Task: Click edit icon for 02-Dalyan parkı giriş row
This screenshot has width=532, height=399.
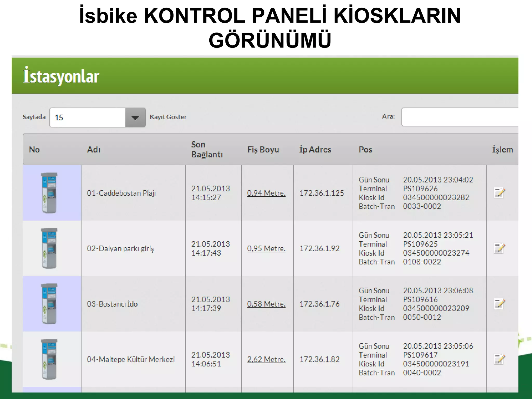Action: coord(499,248)
